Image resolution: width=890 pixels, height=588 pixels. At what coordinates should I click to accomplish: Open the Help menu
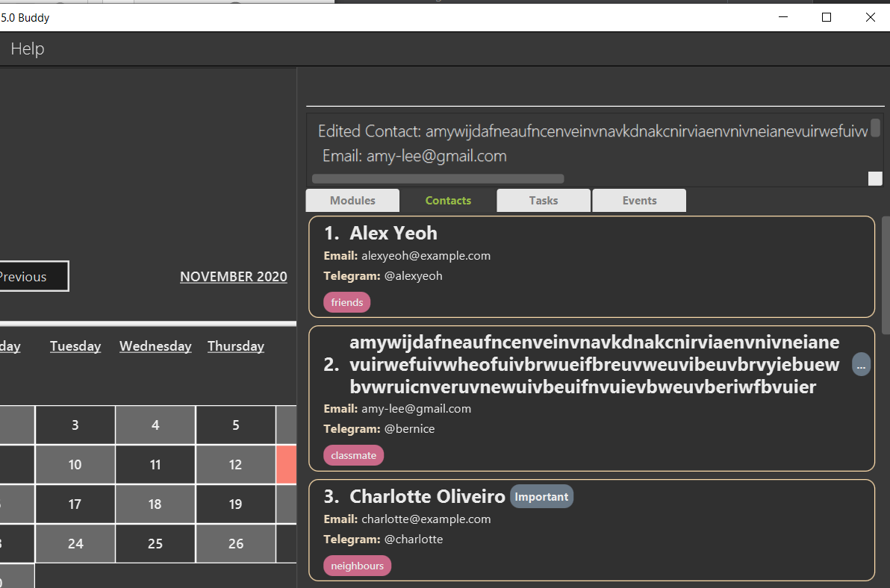(x=27, y=49)
